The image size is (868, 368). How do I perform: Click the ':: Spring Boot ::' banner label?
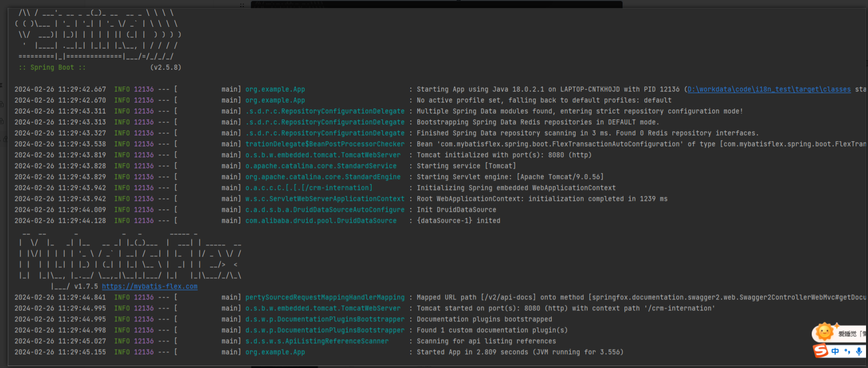[52, 68]
